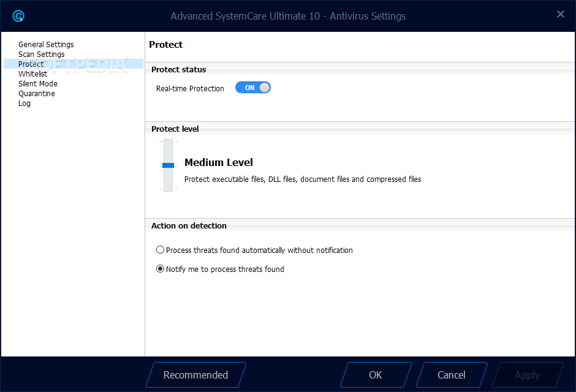Open General Settings in the sidebar
Viewport: 576px width, 392px height.
[x=46, y=45]
